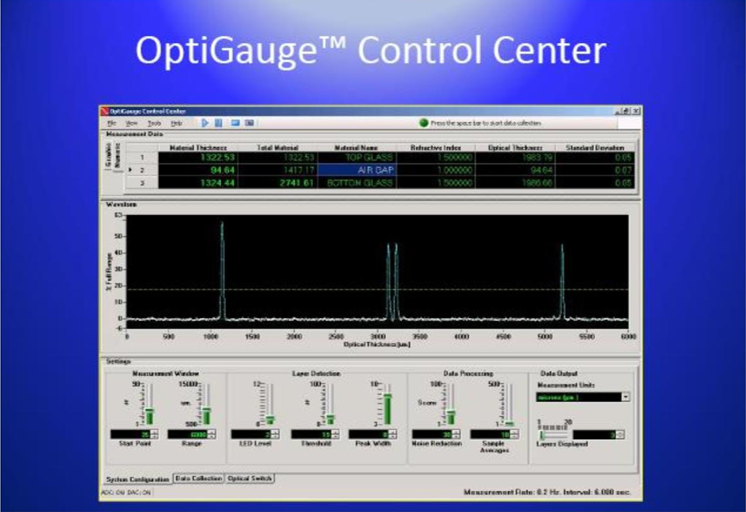Click the Layers Displayed stepper arrows
This screenshot has height=512, width=746.
pos(620,434)
